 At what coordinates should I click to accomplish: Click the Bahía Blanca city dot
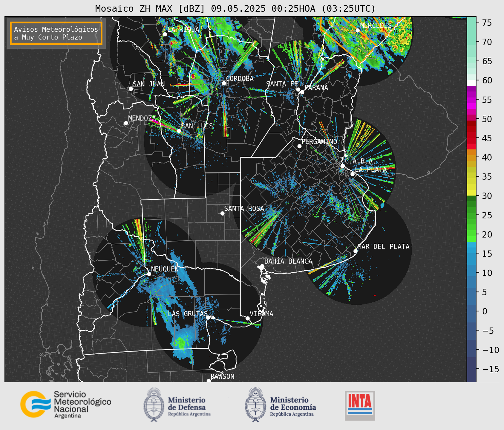262,266
